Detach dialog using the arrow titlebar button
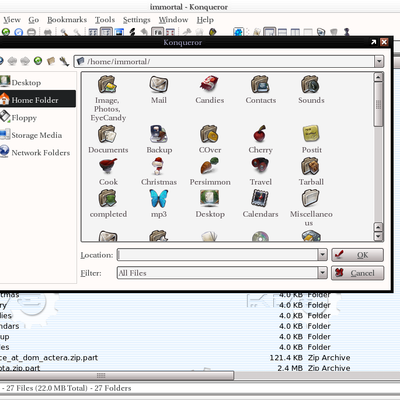 374,42
